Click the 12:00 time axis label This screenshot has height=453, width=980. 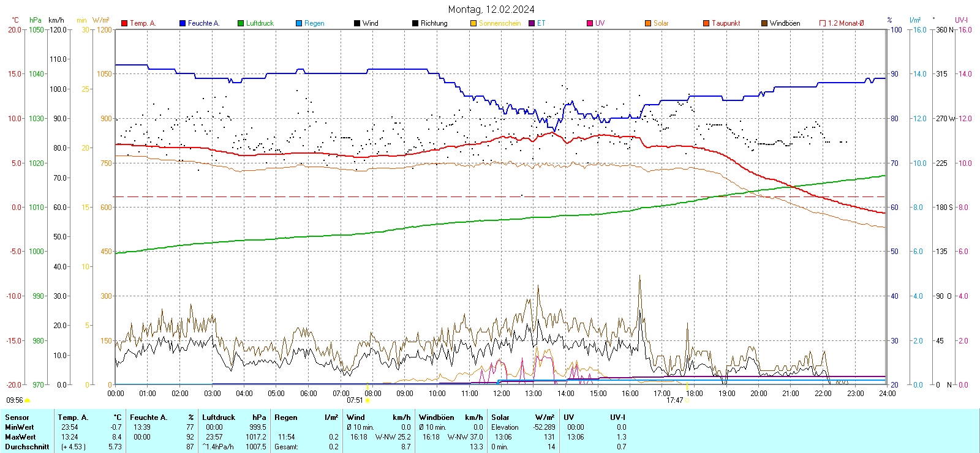click(502, 394)
